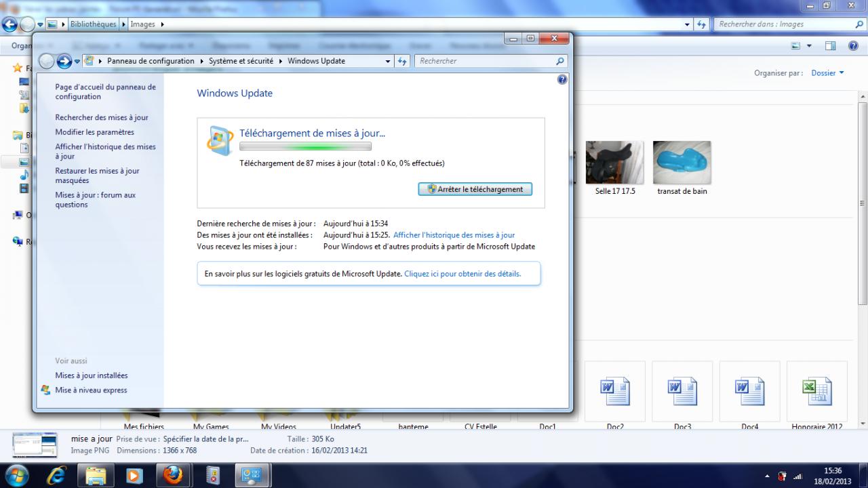Click the network signal icon in system tray
The height and width of the screenshot is (488, 868).
click(798, 476)
